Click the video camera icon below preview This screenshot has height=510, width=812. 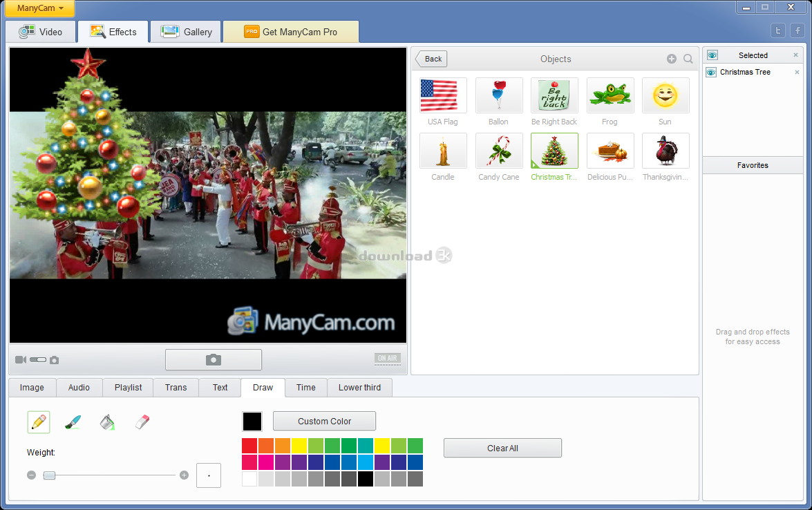21,360
